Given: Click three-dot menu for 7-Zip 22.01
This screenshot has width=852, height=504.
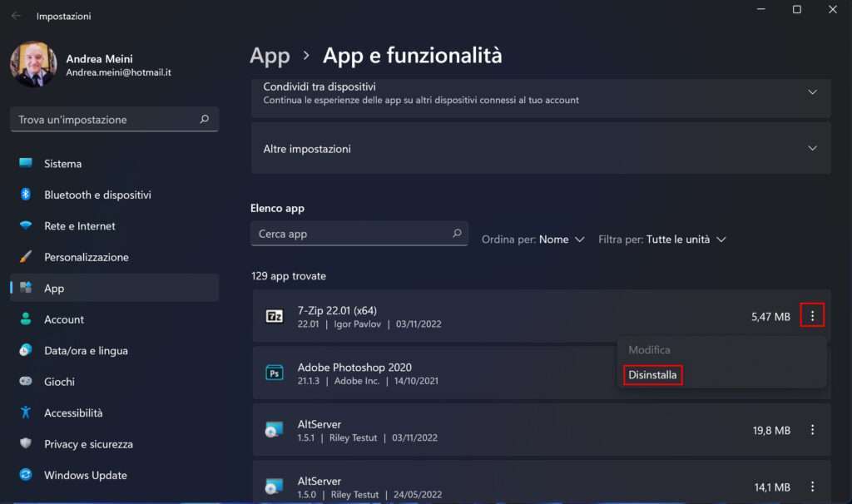Looking at the screenshot, I should pyautogui.click(x=812, y=315).
